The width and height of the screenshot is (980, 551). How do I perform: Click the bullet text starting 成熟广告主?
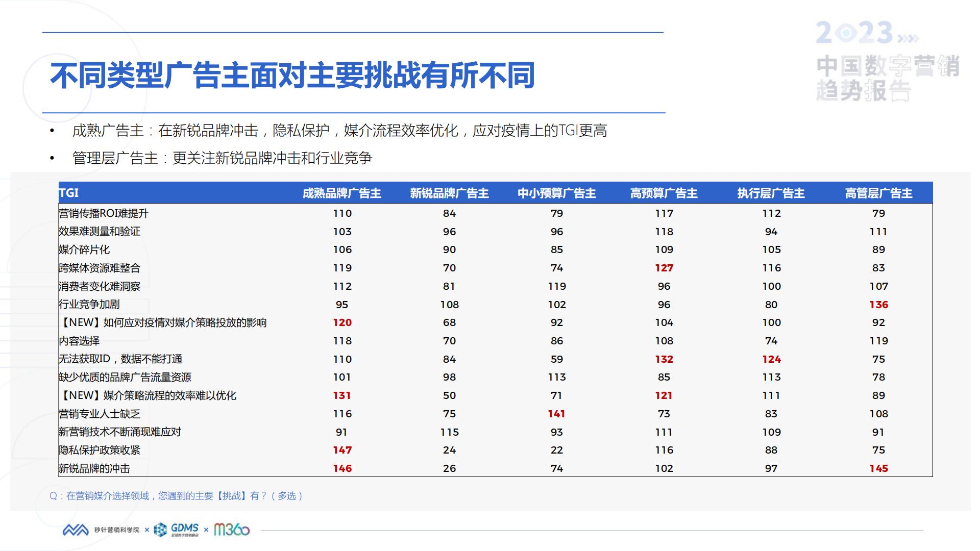pos(339,131)
